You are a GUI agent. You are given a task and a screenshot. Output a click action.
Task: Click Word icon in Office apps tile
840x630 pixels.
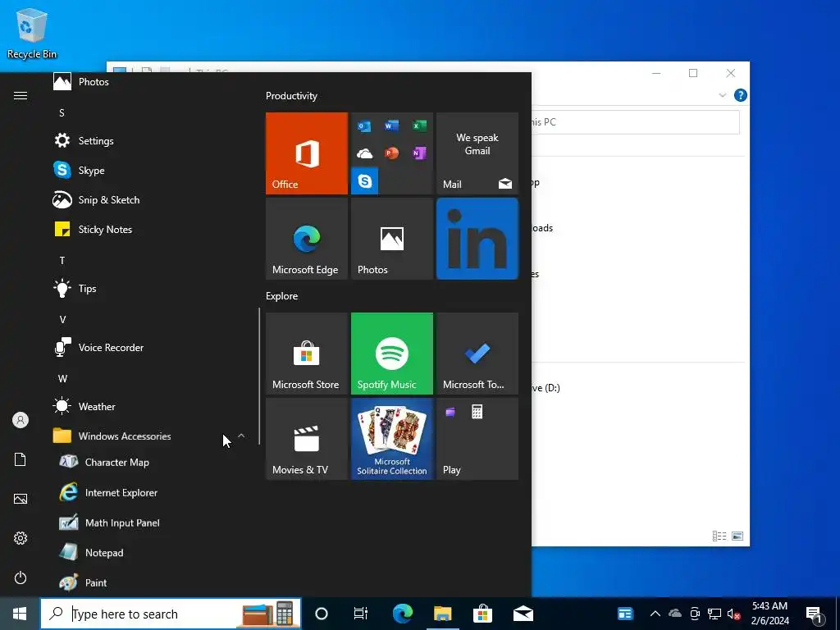click(391, 126)
